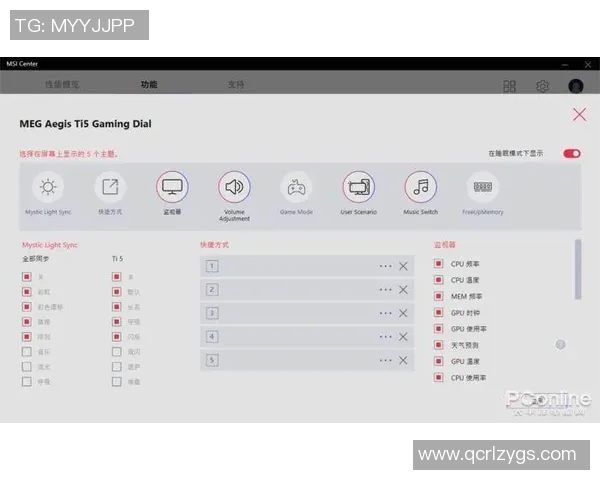The image size is (600, 480).
Task: Uncheck the GPU 时钟 checkbox
Action: (439, 312)
